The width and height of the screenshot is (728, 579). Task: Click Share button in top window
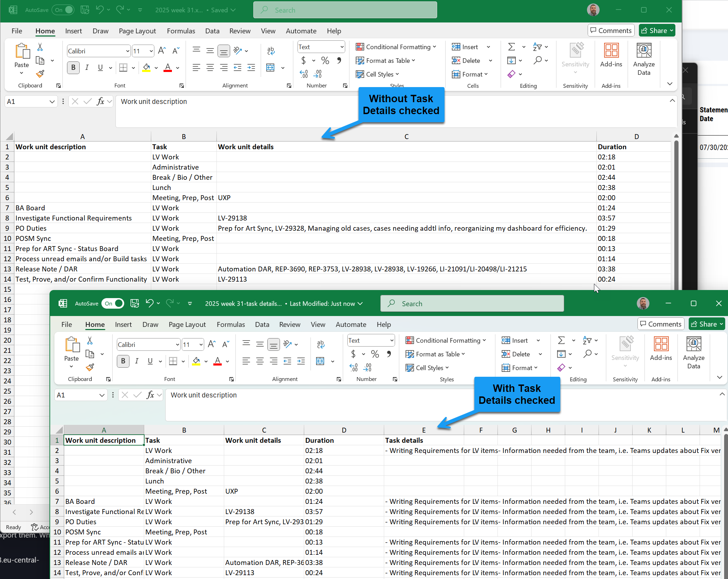click(x=657, y=31)
